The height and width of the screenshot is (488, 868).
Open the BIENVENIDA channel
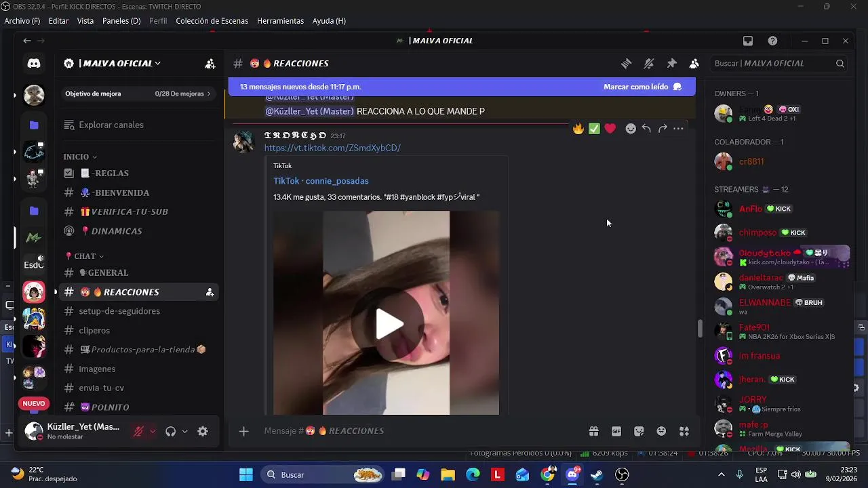click(139, 192)
